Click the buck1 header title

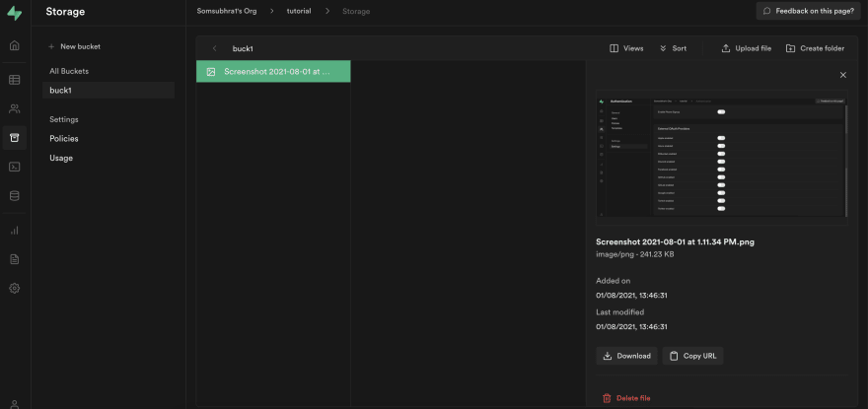pos(243,48)
